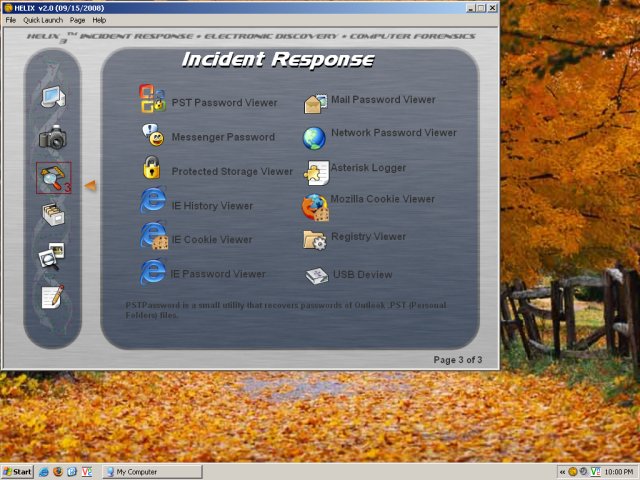Launch Messenger Password smiley icon
The height and width of the screenshot is (480, 640).
point(153,135)
